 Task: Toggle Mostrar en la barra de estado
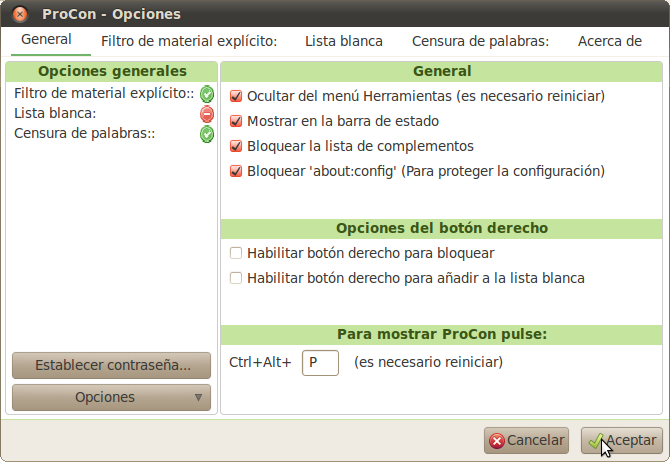[x=236, y=121]
